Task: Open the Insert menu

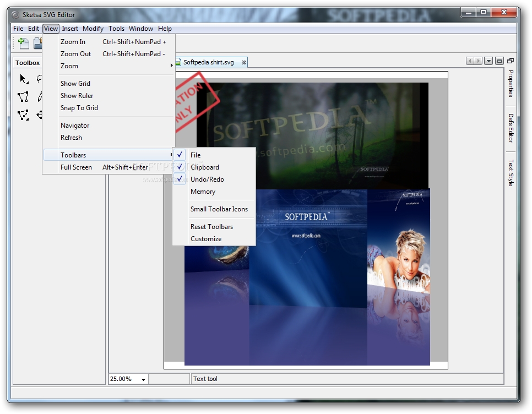Action: [70, 29]
